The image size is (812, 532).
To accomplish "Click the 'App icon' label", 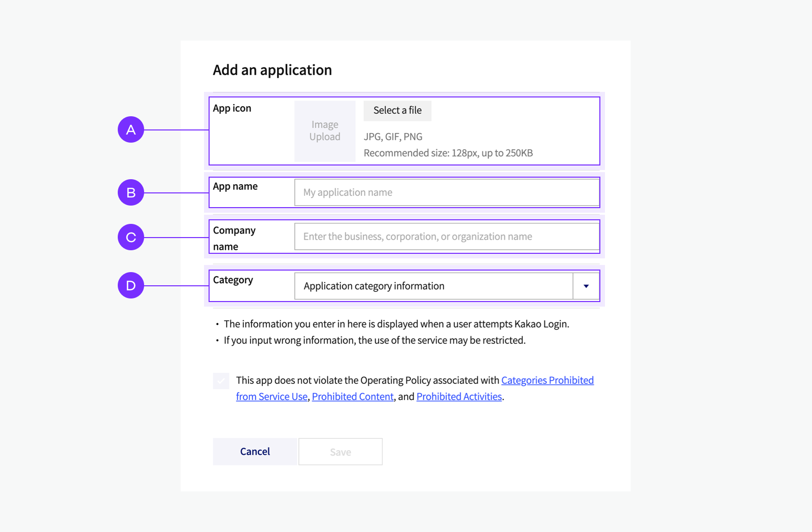I will (x=232, y=108).
